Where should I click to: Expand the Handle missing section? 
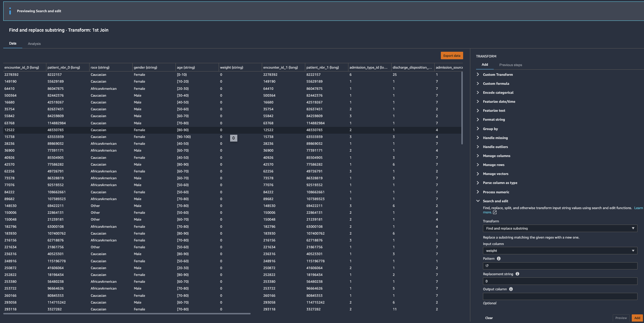coord(495,138)
